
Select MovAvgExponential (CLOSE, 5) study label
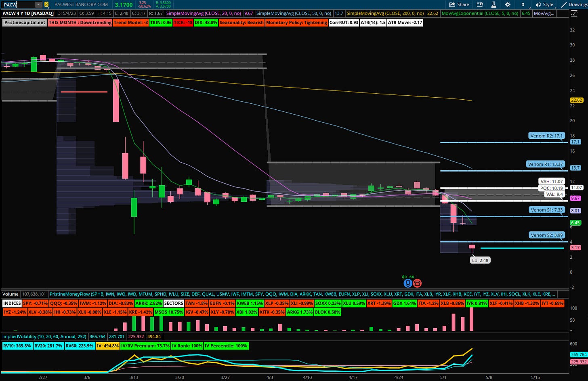tap(481, 13)
